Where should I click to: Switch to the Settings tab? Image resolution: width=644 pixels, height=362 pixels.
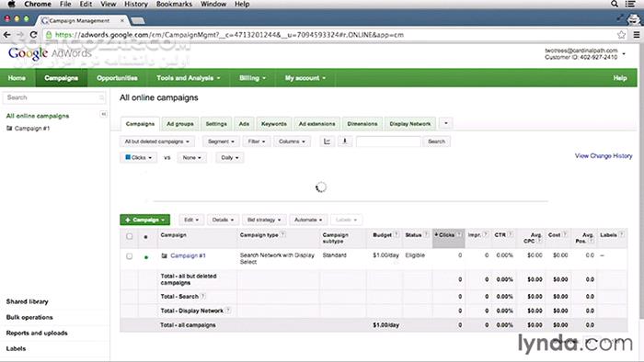click(216, 124)
